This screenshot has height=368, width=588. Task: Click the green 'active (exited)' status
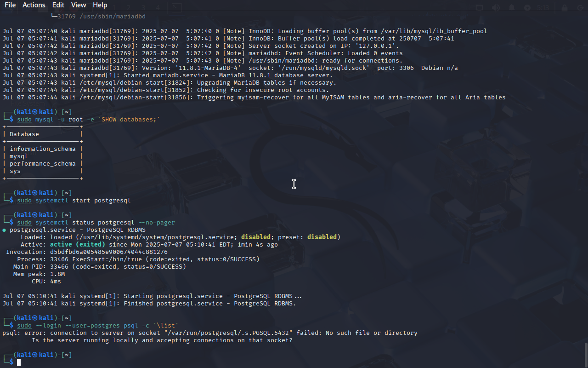pyautogui.click(x=78, y=245)
